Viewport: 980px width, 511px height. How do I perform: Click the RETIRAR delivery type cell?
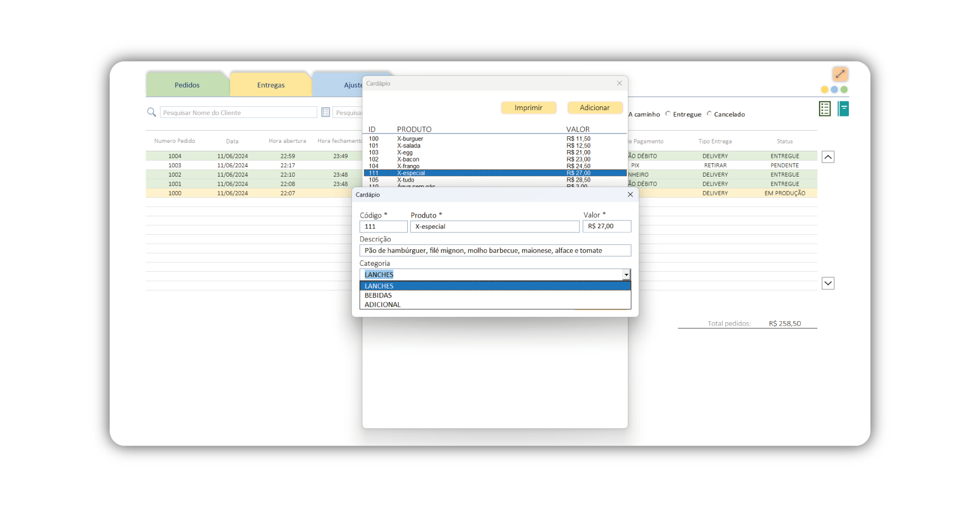click(715, 166)
